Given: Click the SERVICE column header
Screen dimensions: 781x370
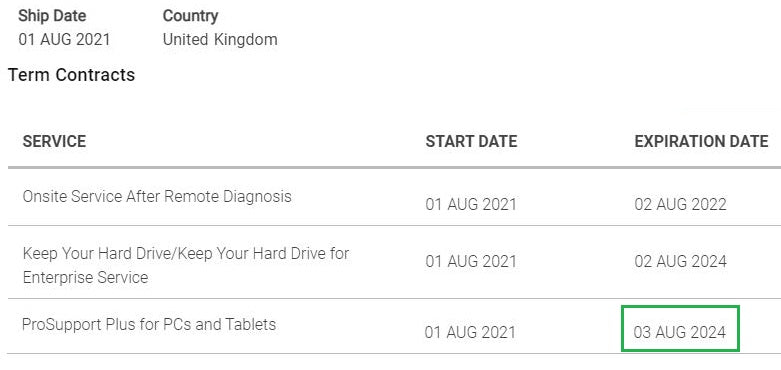Looking at the screenshot, I should tap(54, 141).
